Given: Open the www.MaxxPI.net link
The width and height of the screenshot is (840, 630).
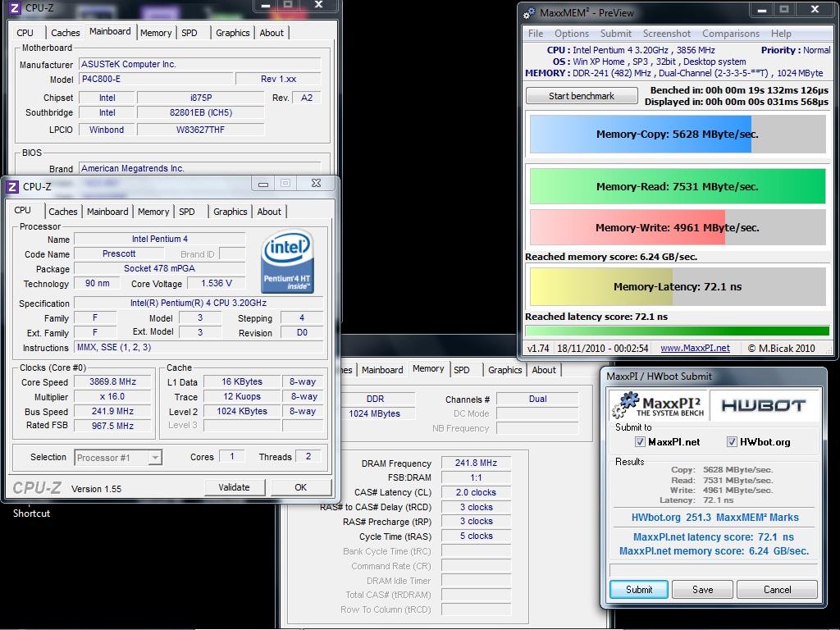Looking at the screenshot, I should tap(695, 348).
